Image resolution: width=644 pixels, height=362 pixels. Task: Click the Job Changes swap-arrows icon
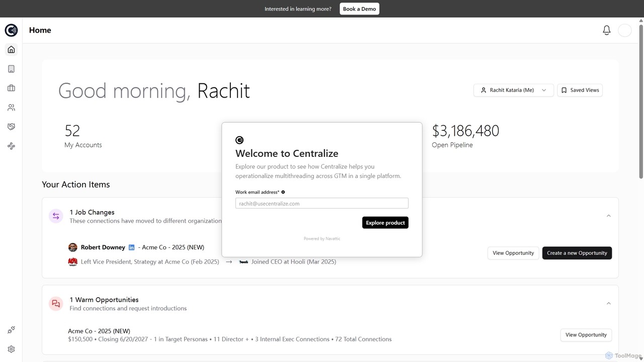tap(56, 216)
